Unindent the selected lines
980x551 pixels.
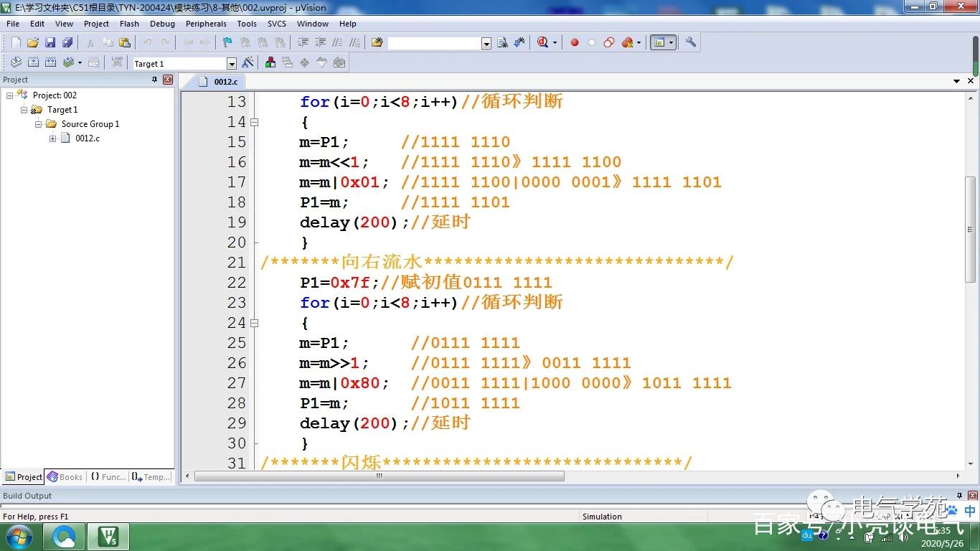pos(320,42)
